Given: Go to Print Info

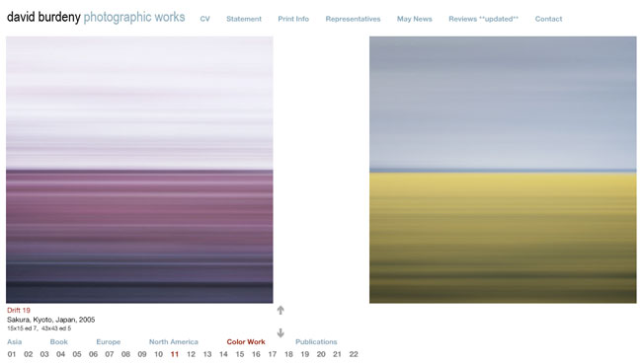Looking at the screenshot, I should 293,19.
